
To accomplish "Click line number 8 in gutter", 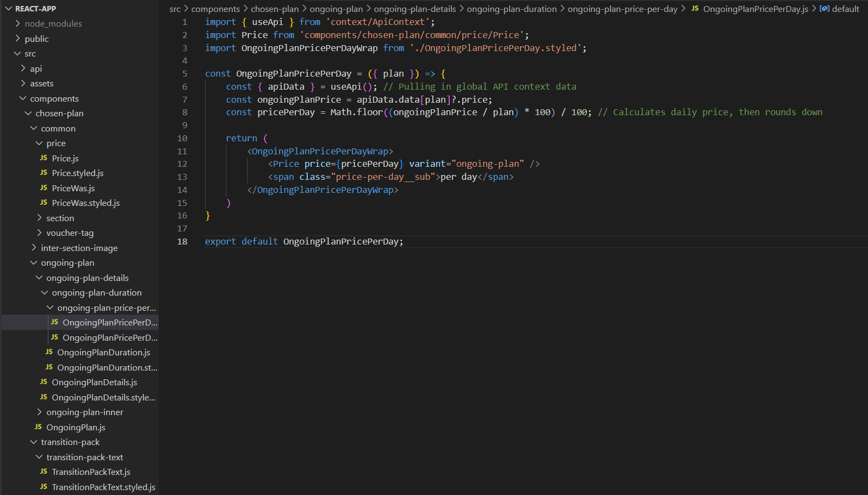I will 185,112.
